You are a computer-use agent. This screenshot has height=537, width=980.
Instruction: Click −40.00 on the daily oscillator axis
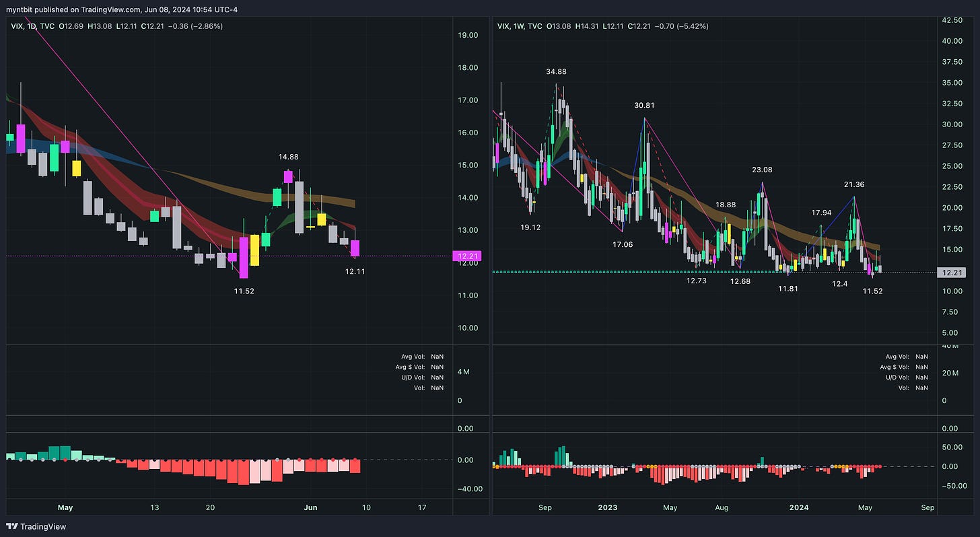click(x=470, y=489)
